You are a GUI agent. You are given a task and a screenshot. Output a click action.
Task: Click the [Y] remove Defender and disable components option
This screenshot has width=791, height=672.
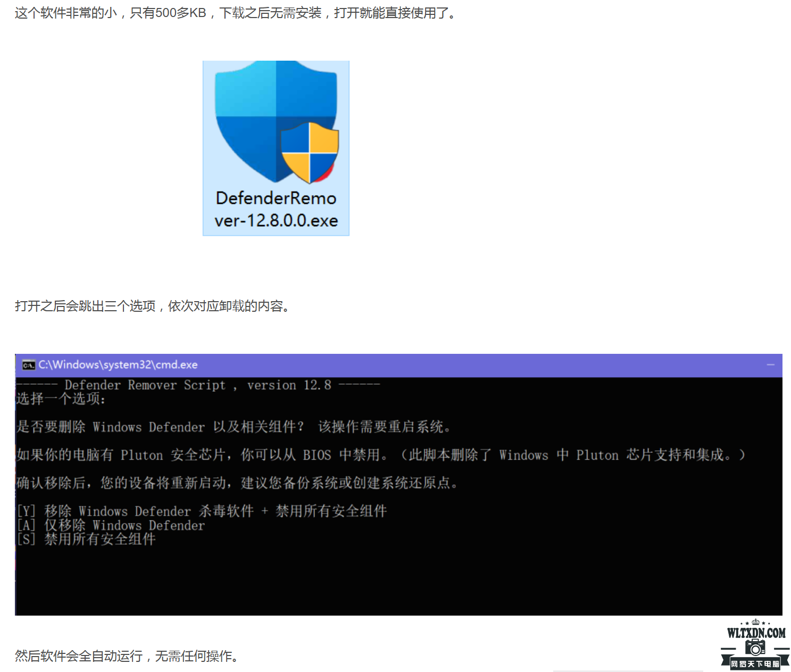click(x=202, y=511)
